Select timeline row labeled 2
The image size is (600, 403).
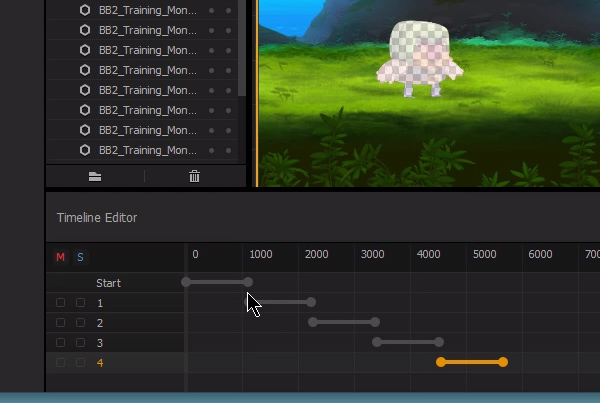click(100, 323)
